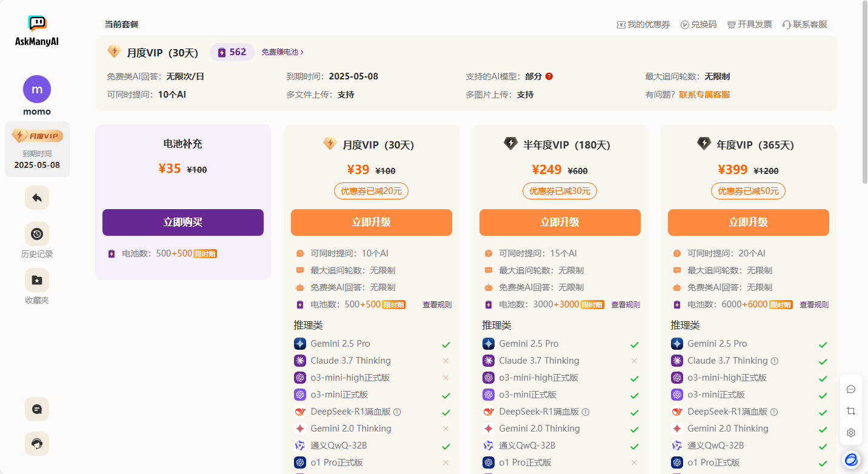868x474 pixels.
Task: Click 优惠券已减20元 coupon tag
Action: coord(371,191)
